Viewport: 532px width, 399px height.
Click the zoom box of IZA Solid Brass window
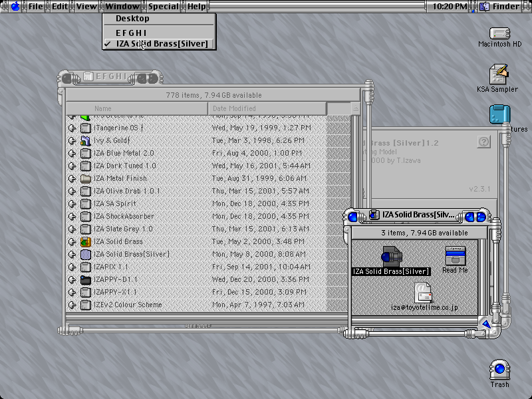[469, 217]
